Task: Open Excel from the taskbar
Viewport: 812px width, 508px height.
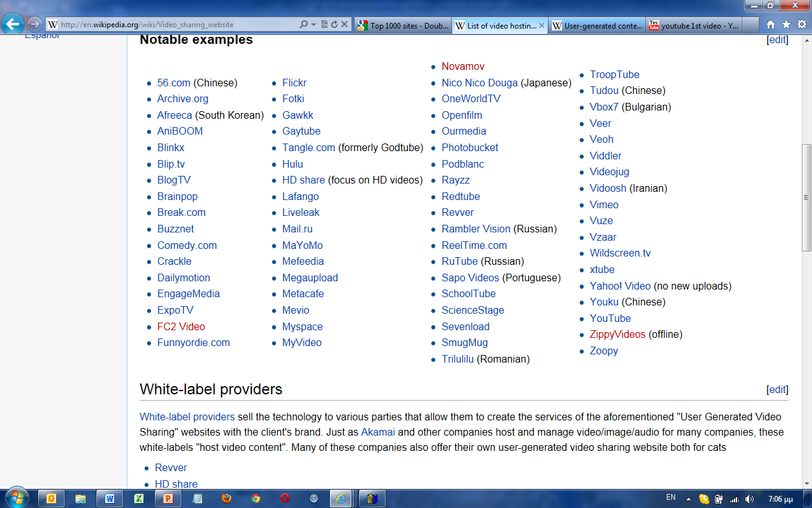Action: 139,498
